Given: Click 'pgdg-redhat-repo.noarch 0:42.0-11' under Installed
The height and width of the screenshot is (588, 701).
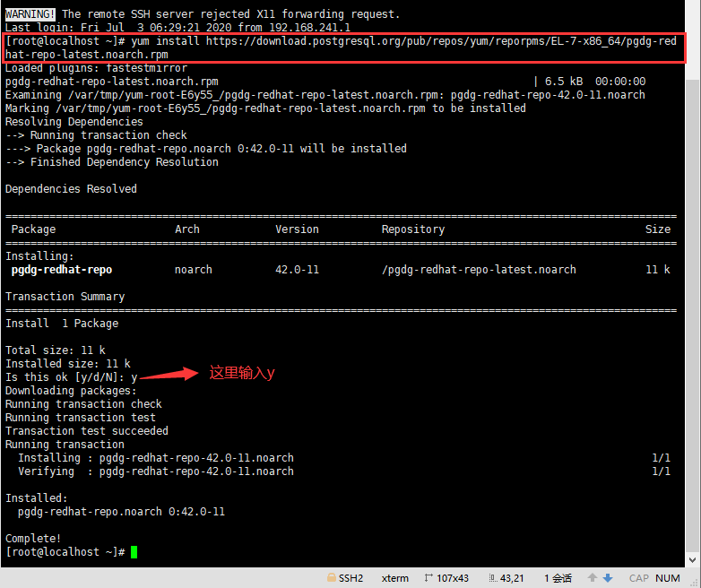Looking at the screenshot, I should [x=121, y=512].
